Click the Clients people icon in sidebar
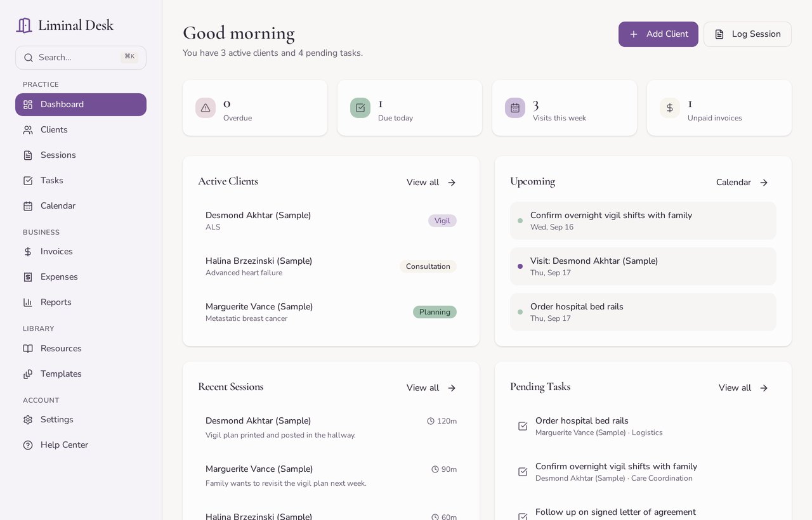Screen dimensions: 812x520 tap(28, 130)
